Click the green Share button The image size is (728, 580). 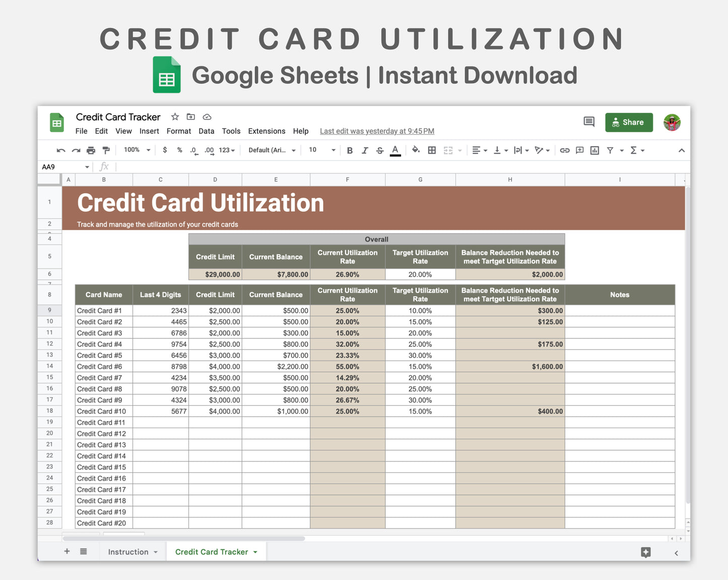click(628, 122)
